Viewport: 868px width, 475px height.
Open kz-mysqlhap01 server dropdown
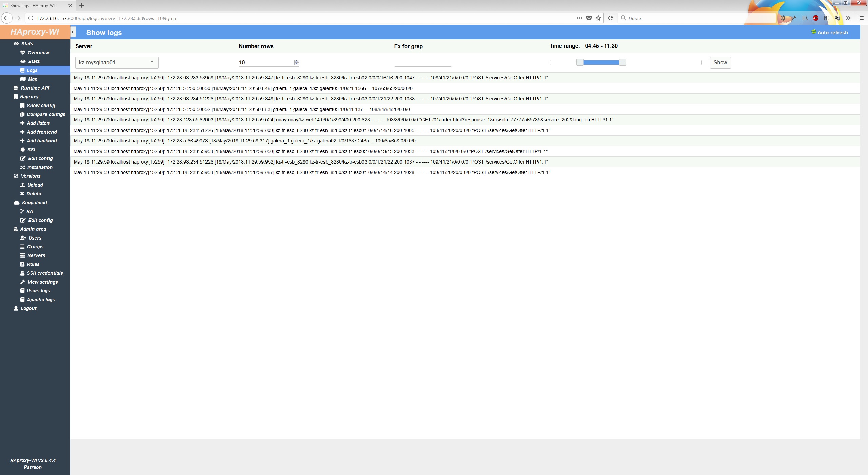point(117,62)
